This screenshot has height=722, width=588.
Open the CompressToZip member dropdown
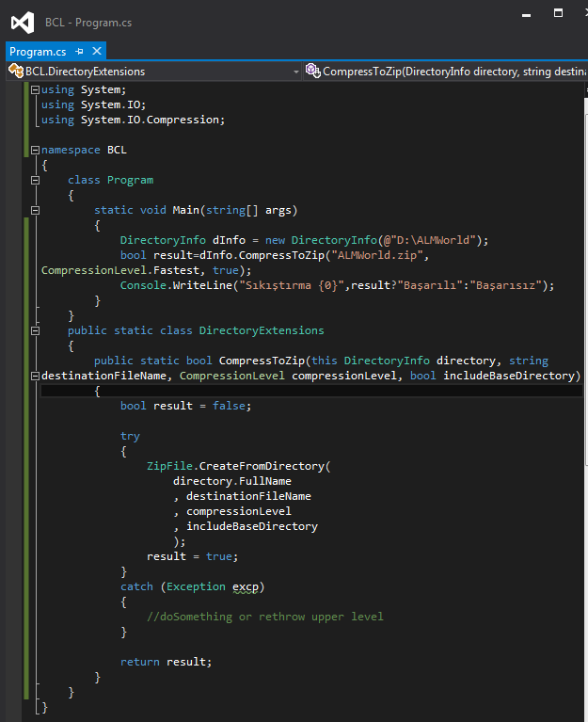[452, 72]
